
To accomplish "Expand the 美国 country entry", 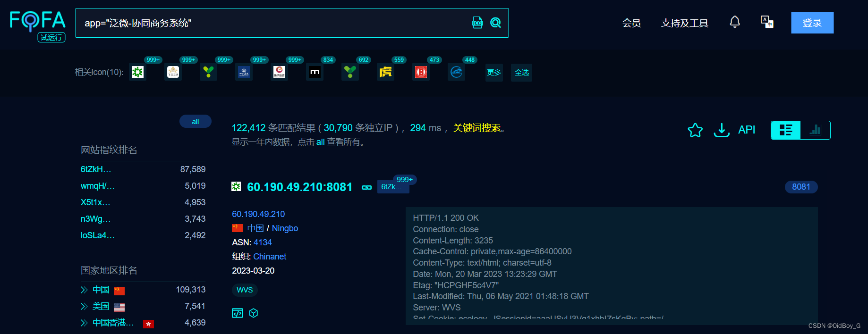I will (x=84, y=306).
